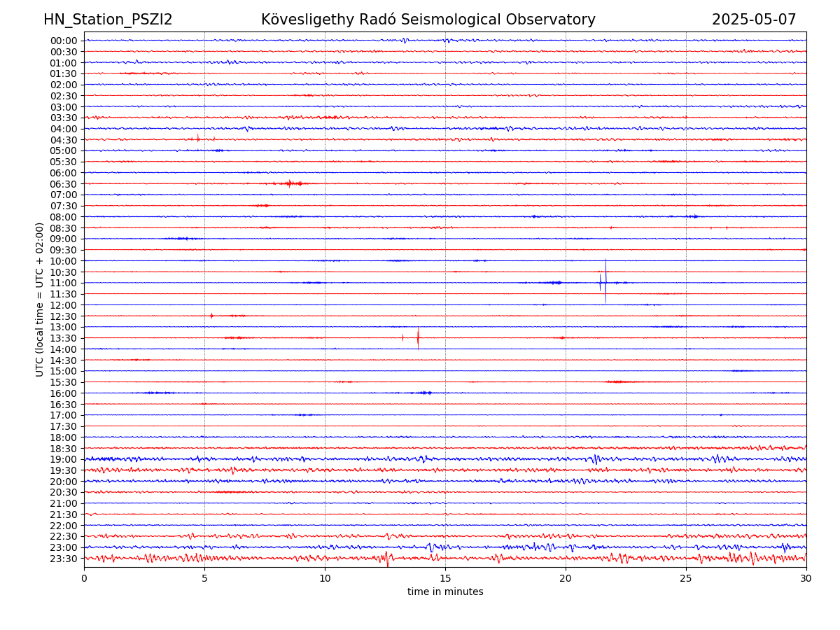The width and height of the screenshot is (840, 630).
Task: Select the red spike on 12:30 trace
Action: [x=211, y=316]
